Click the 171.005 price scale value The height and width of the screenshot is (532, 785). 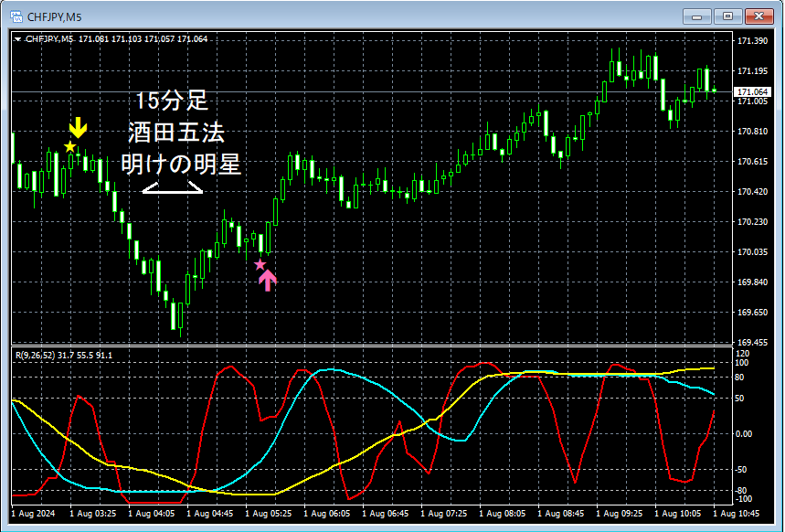pyautogui.click(x=752, y=101)
